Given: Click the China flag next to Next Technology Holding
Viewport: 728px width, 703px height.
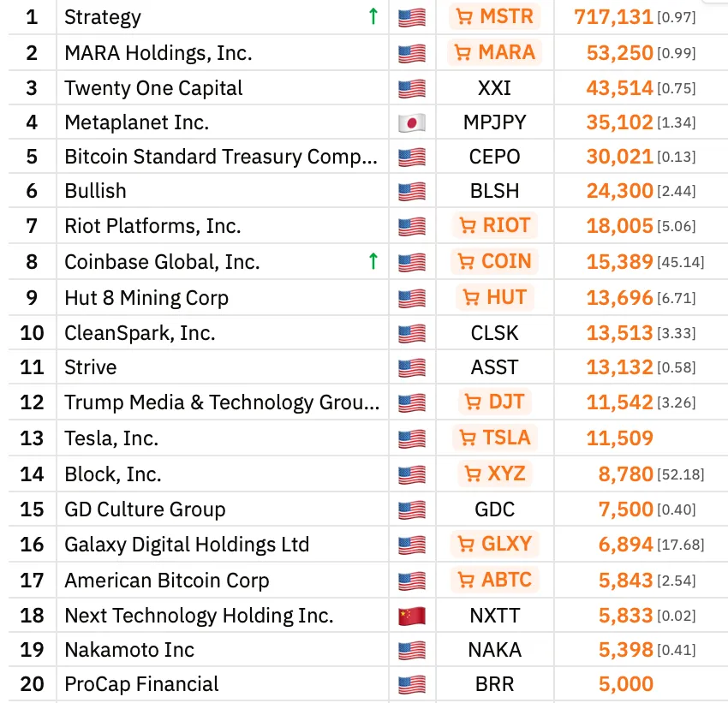Looking at the screenshot, I should (412, 615).
